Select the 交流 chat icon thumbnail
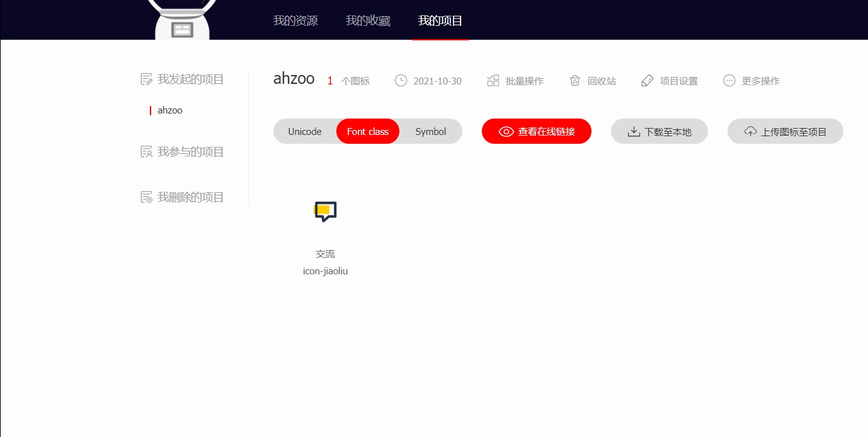The image size is (868, 437). 325,212
